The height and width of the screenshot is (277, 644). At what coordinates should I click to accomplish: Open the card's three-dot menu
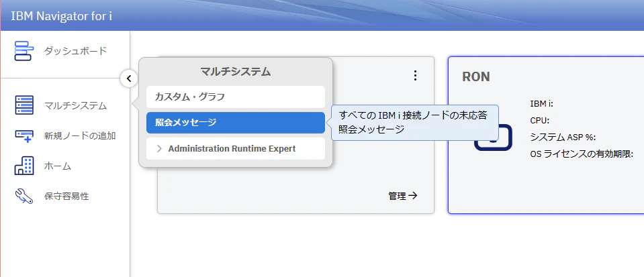(x=415, y=75)
